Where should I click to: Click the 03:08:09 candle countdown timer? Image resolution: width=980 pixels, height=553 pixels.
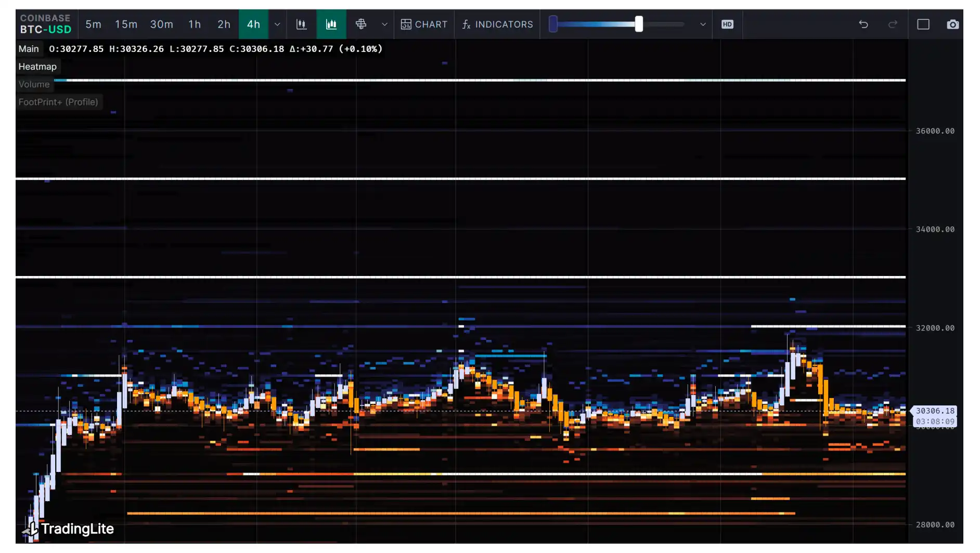(x=935, y=422)
